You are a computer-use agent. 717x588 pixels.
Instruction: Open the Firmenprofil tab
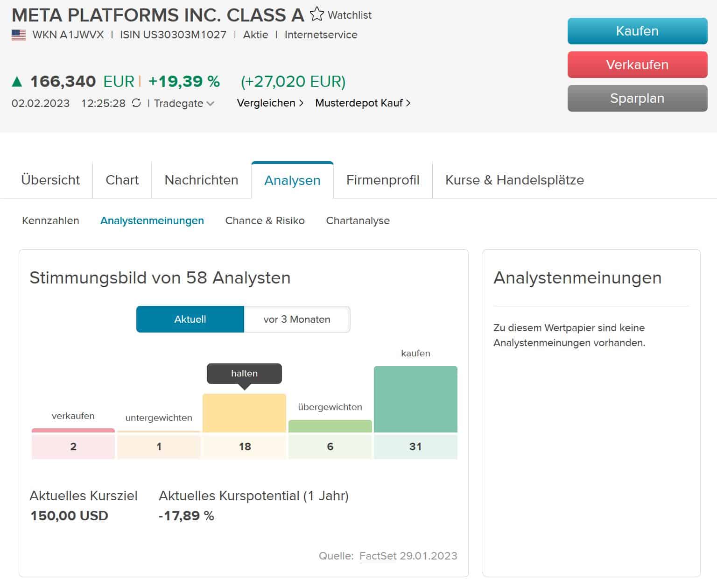[x=383, y=180]
